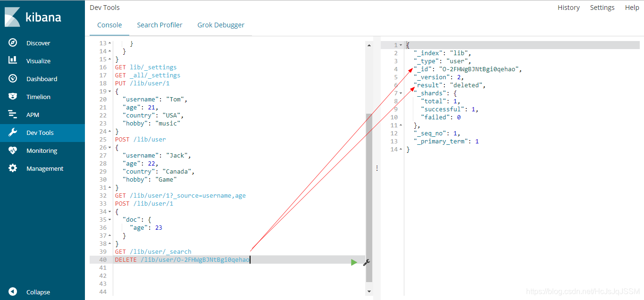Fold response at output line 11

point(401,125)
